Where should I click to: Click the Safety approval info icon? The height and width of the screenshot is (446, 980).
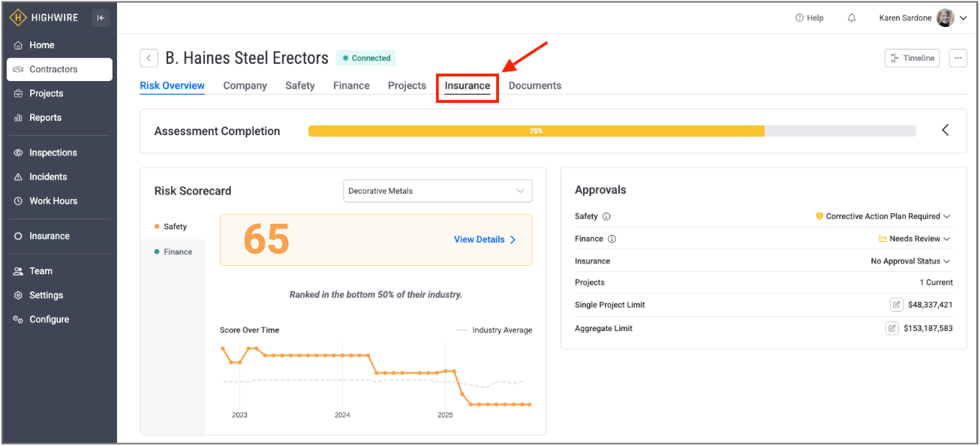point(607,216)
